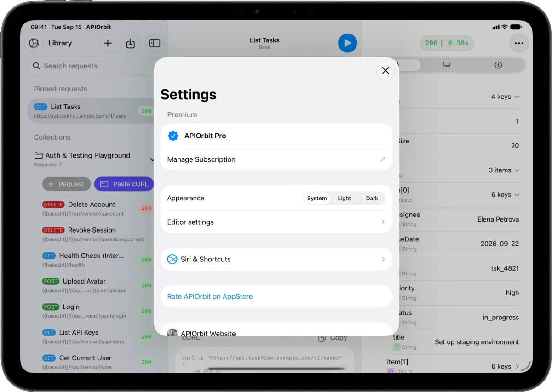Click the battery icon in status bar
This screenshot has height=392, width=552.
[x=516, y=27]
